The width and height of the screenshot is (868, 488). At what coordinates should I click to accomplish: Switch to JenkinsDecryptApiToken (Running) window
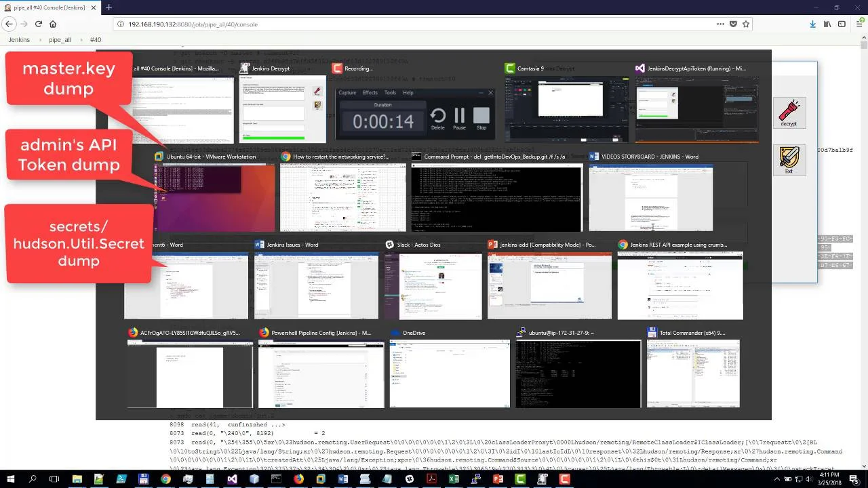click(x=696, y=104)
